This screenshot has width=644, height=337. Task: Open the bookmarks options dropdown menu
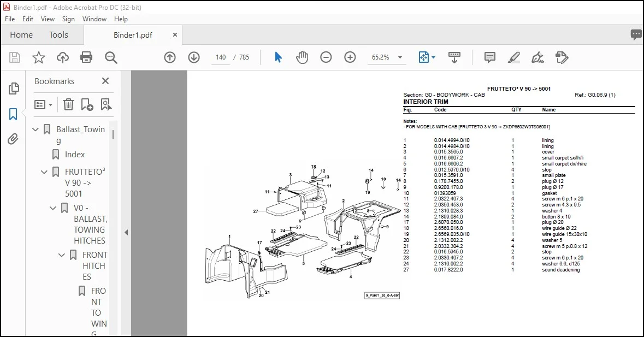click(x=43, y=105)
